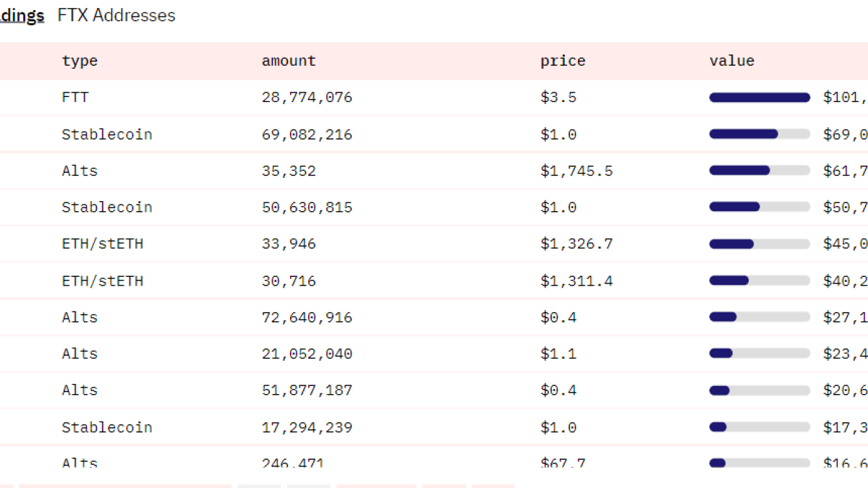Image resolution: width=868 pixels, height=488 pixels.
Task: Select the 17,294,239 Stablecoin amount
Action: click(307, 427)
